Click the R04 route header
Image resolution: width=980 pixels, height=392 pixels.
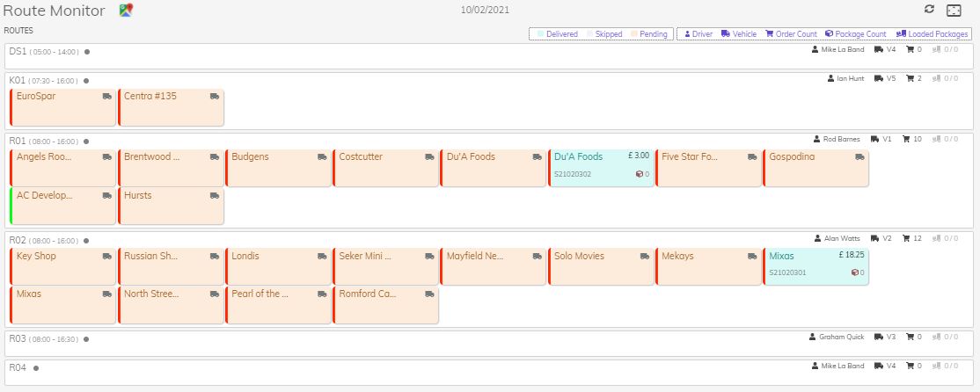(x=18, y=367)
